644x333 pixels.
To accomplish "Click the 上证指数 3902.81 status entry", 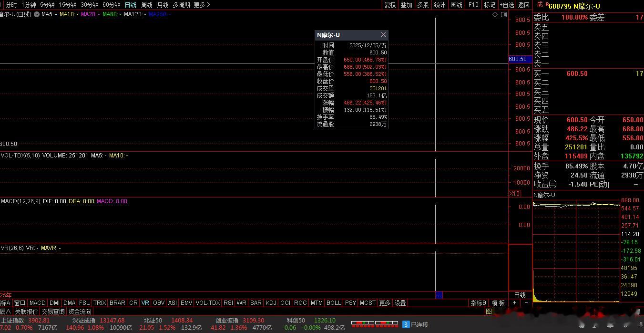I will 25,321.
